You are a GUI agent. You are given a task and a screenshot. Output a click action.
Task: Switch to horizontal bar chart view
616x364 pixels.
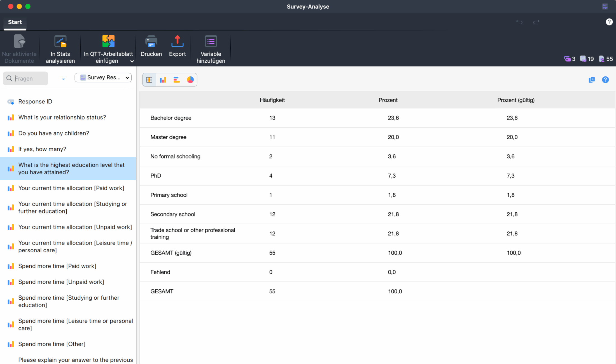[x=176, y=80]
